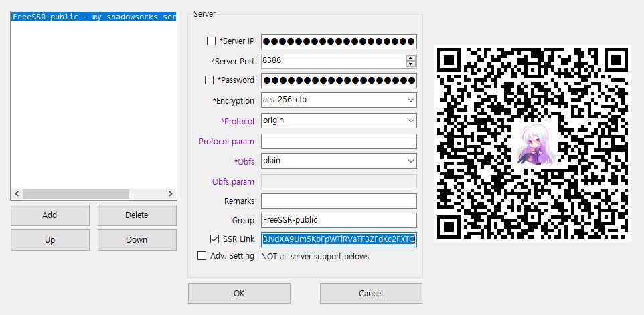Click the Cancel button
This screenshot has height=315, width=644.
tap(371, 293)
